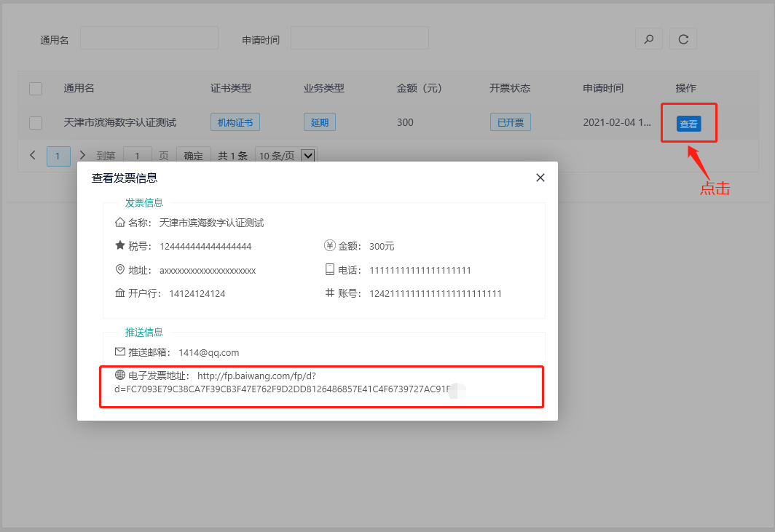The image size is (775, 532).
Task: Click the star icon next to 税号
Action: 120,246
